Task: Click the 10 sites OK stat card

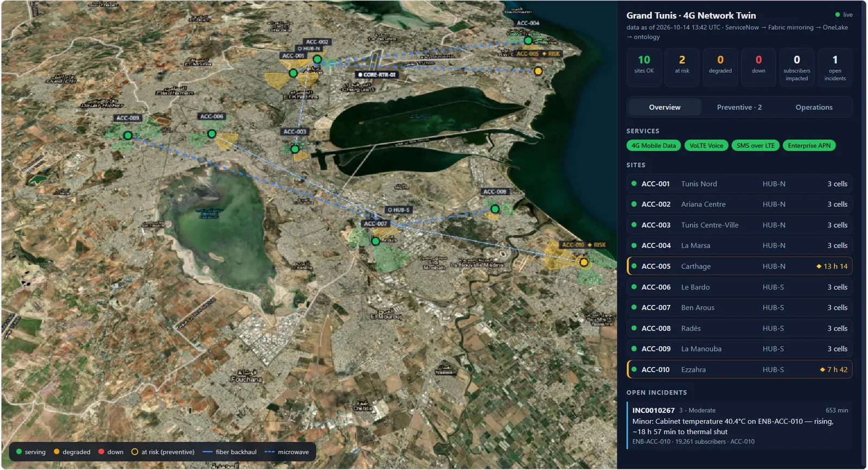Action: pyautogui.click(x=644, y=67)
